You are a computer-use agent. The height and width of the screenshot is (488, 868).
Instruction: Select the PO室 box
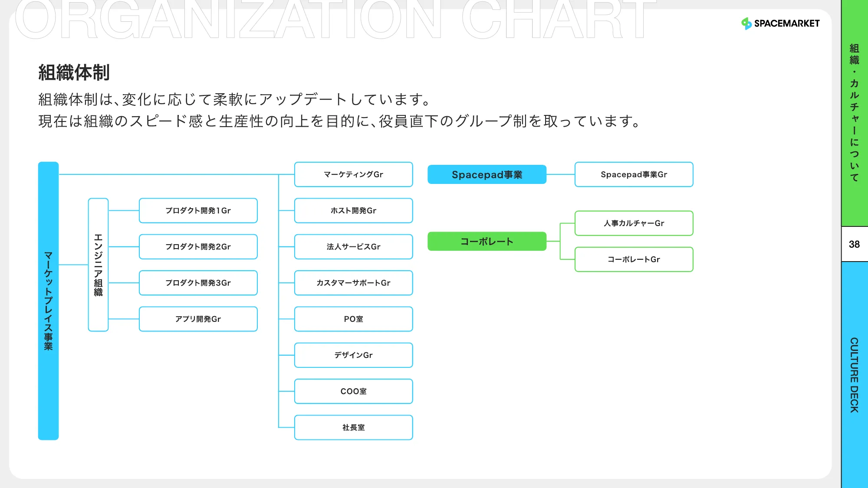[x=354, y=319]
